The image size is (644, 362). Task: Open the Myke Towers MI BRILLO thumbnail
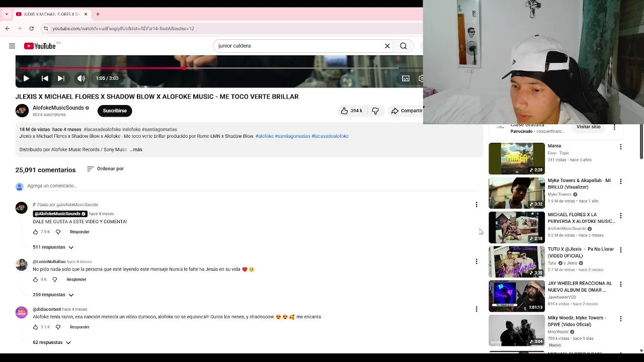517,193
